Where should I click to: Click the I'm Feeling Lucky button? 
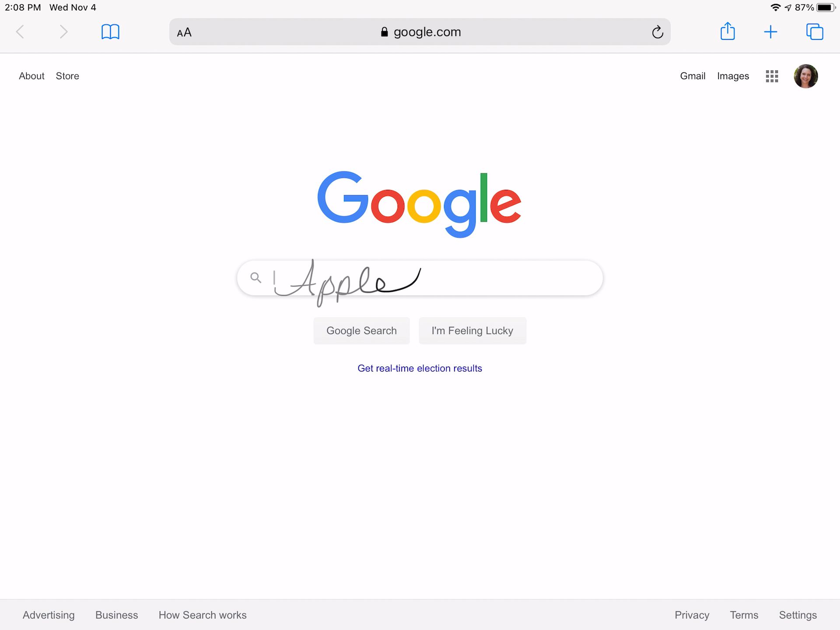pyautogui.click(x=472, y=331)
